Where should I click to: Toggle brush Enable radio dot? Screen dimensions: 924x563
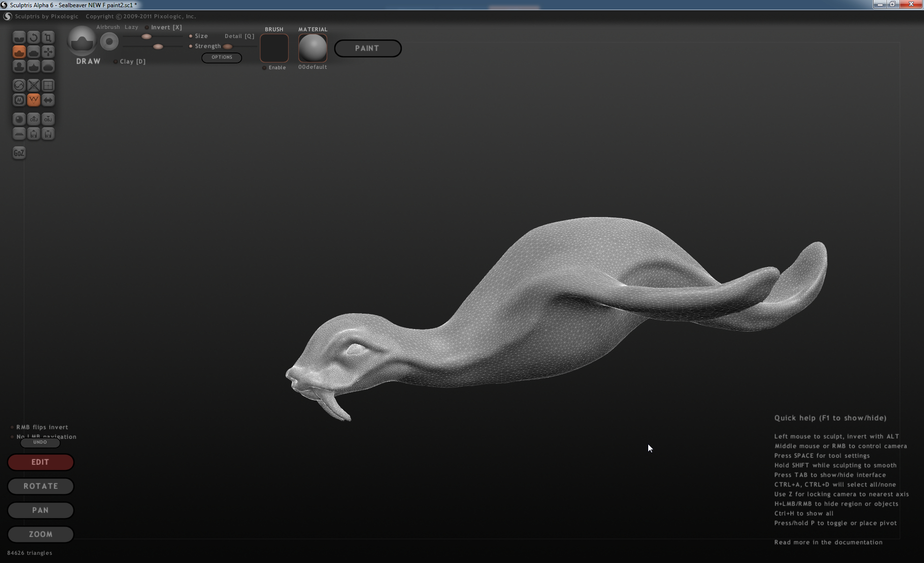pos(264,68)
